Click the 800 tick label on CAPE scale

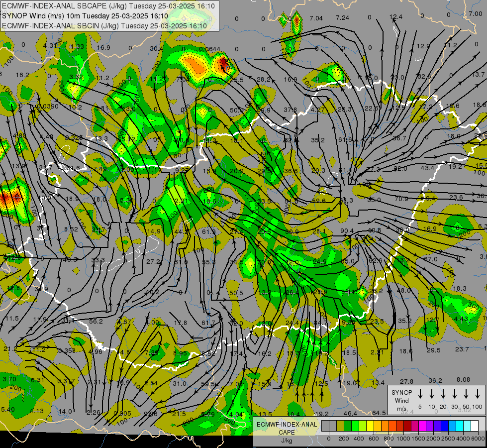pyautogui.click(x=389, y=439)
